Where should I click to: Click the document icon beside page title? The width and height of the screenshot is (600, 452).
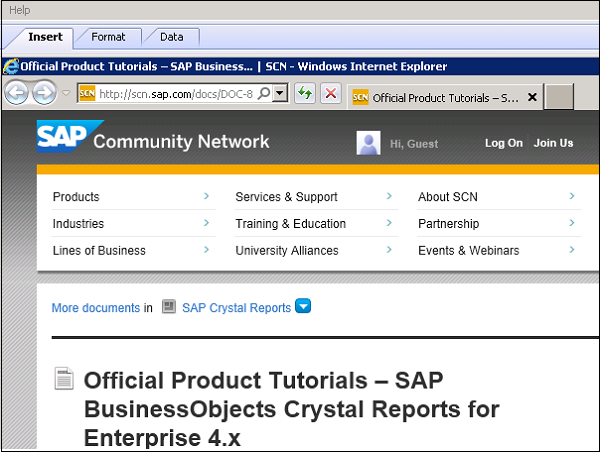click(x=64, y=379)
